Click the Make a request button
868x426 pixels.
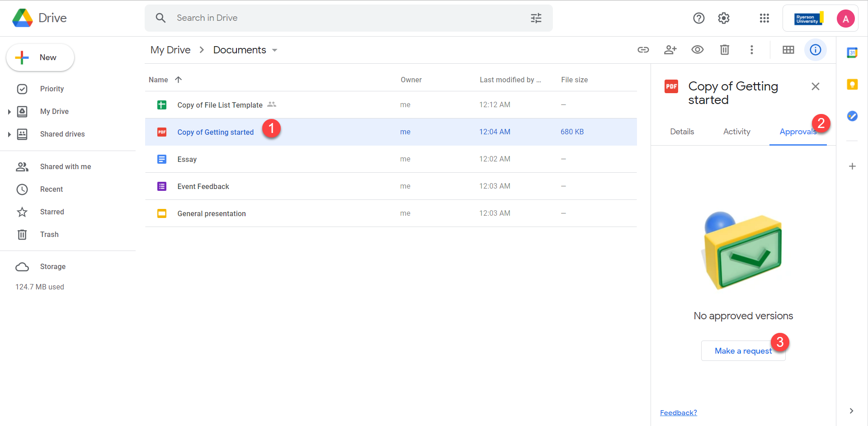743,351
